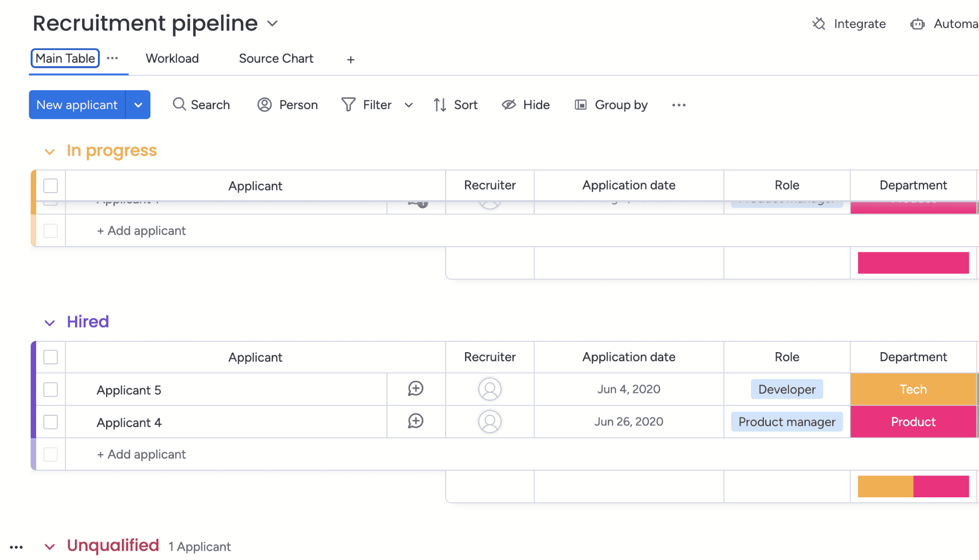Click the Sort arrows icon

tap(440, 104)
